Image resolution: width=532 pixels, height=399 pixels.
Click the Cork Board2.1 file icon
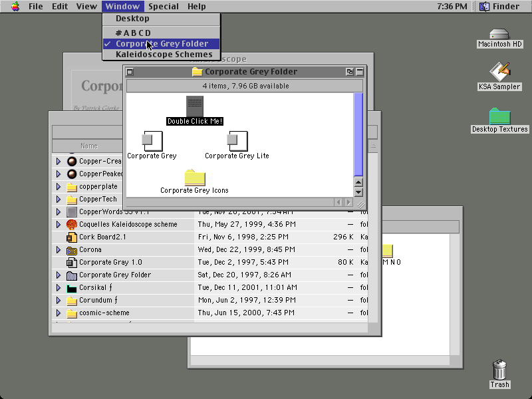(72, 237)
